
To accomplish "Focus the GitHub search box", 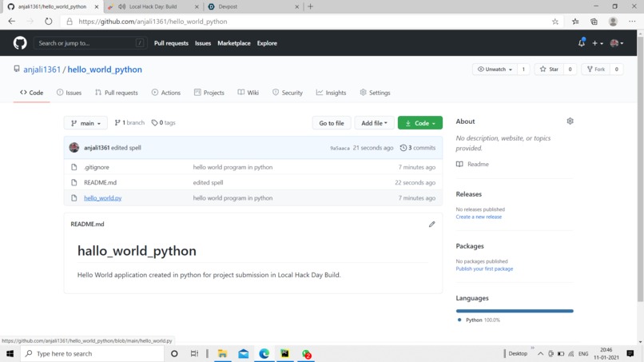I will (x=89, y=43).
